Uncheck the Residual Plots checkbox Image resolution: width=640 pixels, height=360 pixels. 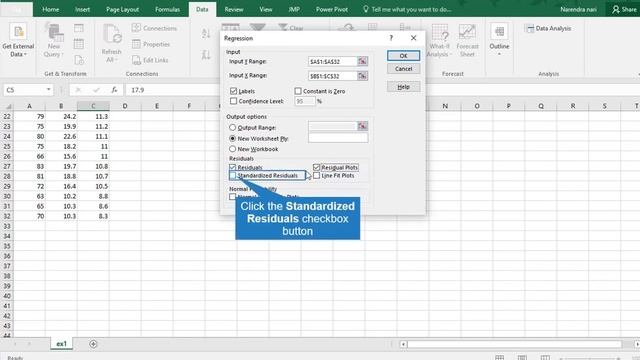(316, 167)
